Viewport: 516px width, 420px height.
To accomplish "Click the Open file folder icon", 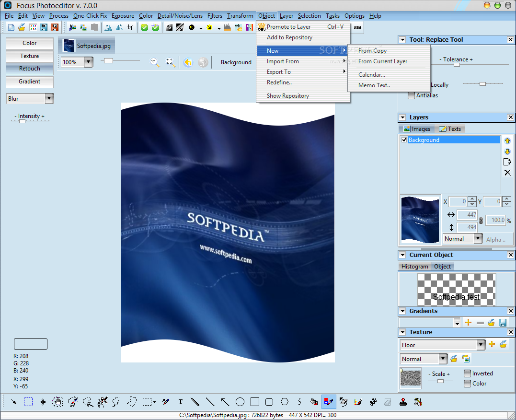I will tap(22, 27).
